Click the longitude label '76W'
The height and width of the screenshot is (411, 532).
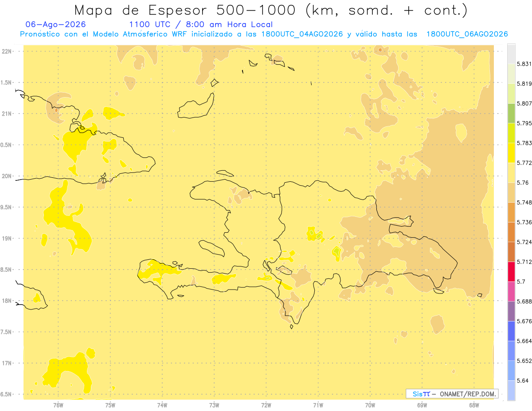pyautogui.click(x=58, y=405)
